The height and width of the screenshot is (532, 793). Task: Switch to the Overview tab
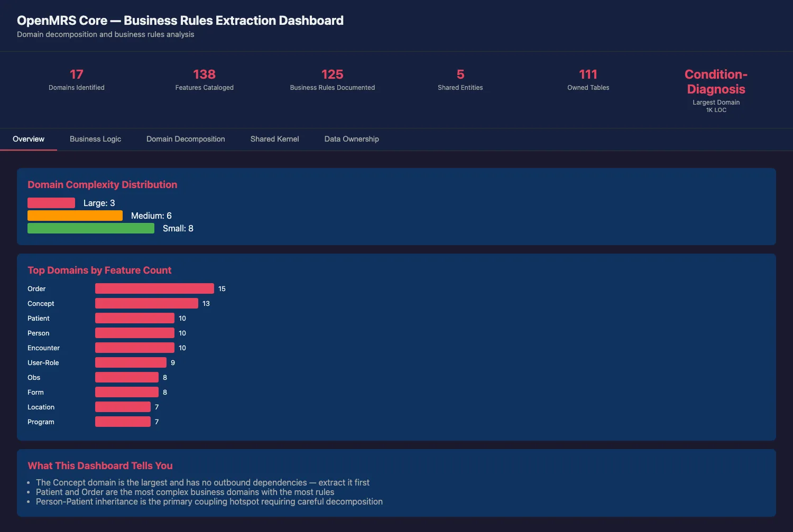coord(29,139)
